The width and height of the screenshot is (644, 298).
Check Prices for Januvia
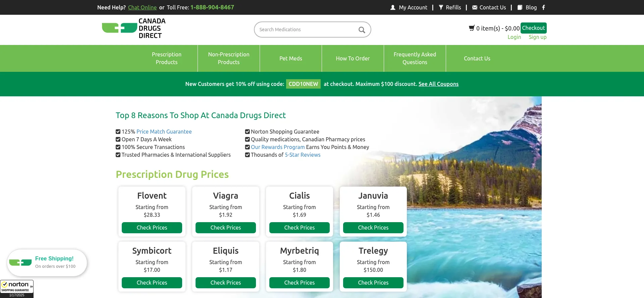pos(373,228)
